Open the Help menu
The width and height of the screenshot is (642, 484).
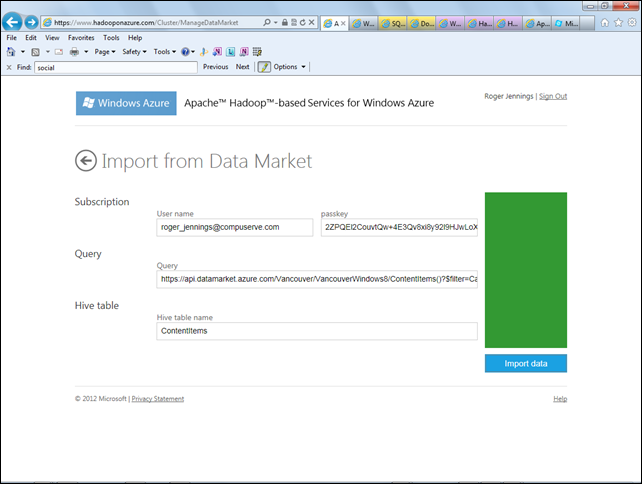click(x=135, y=38)
